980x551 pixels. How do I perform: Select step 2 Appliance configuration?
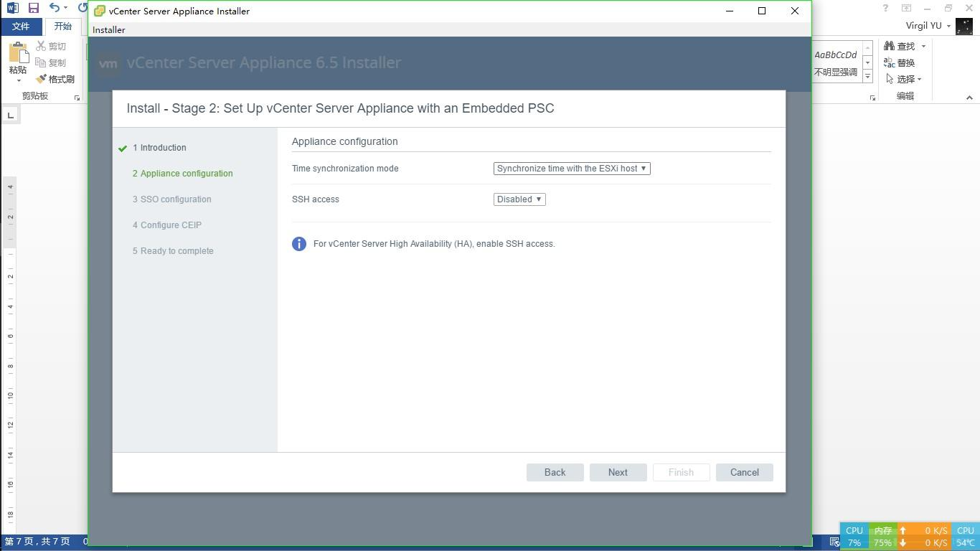coord(182,174)
